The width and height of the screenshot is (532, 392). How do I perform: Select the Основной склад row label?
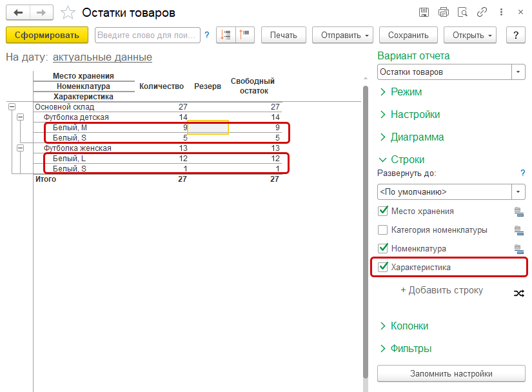pos(64,107)
